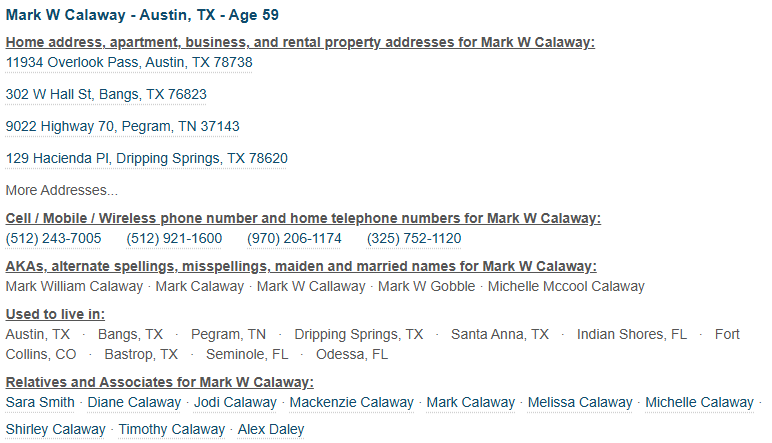Open Shirley Calaway's profile

[x=56, y=430]
